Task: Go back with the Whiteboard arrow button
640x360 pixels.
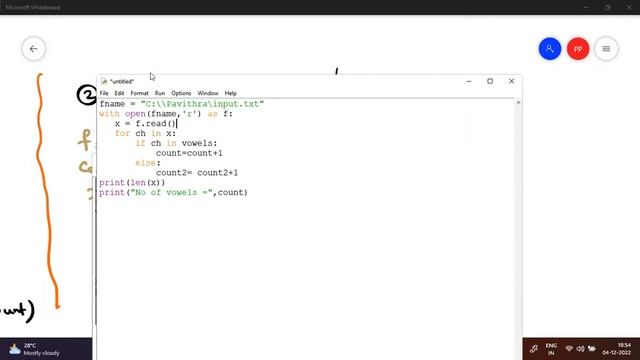Action: click(x=33, y=49)
